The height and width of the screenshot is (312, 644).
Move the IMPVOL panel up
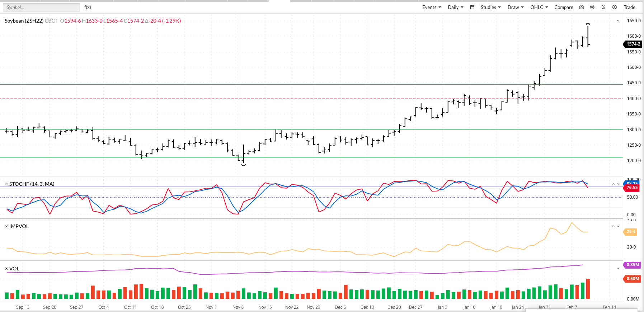click(614, 226)
